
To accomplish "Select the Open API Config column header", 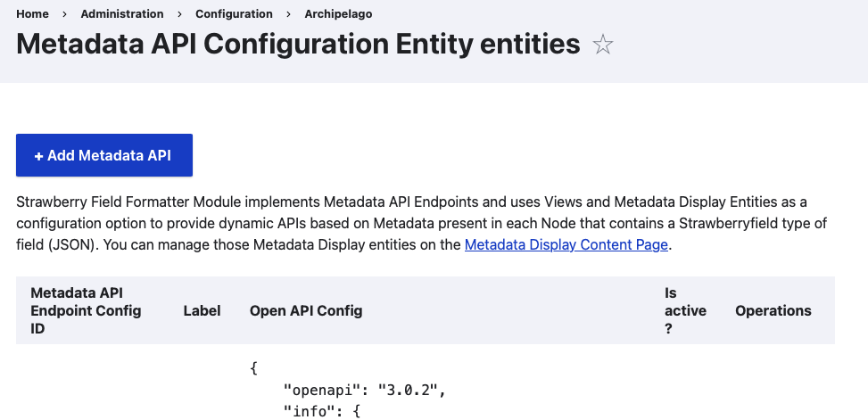I will [306, 310].
